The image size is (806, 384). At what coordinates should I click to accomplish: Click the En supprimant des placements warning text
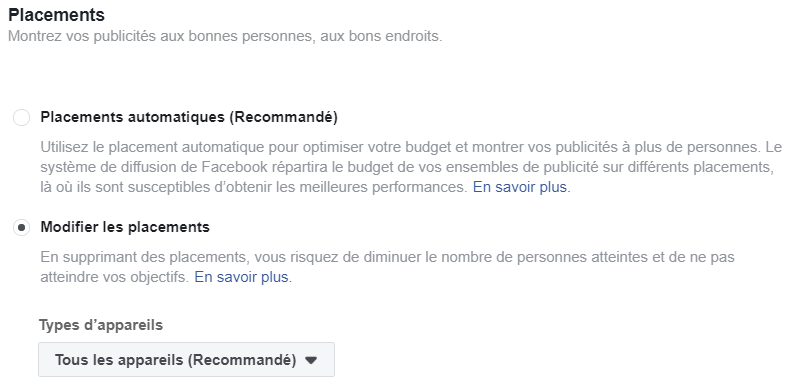pos(387,267)
